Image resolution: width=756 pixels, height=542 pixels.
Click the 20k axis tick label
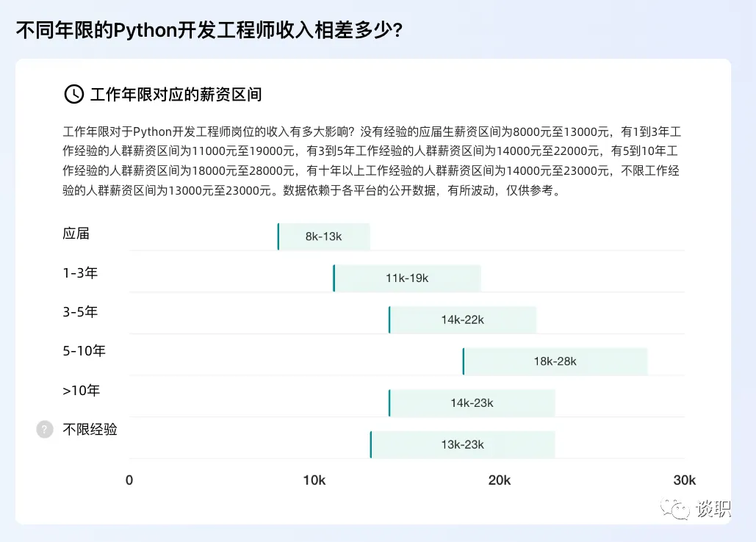pos(500,480)
